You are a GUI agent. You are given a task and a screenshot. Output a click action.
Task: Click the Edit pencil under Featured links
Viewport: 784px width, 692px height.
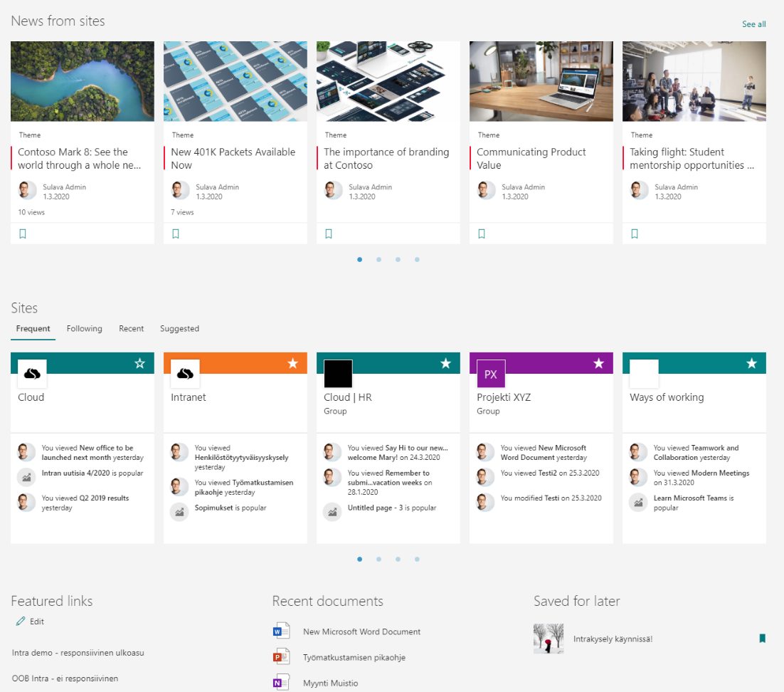click(21, 621)
